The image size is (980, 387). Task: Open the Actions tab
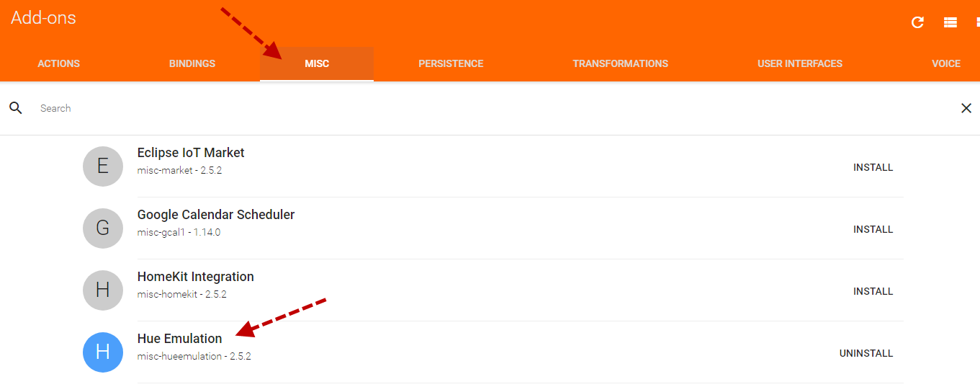pos(59,63)
